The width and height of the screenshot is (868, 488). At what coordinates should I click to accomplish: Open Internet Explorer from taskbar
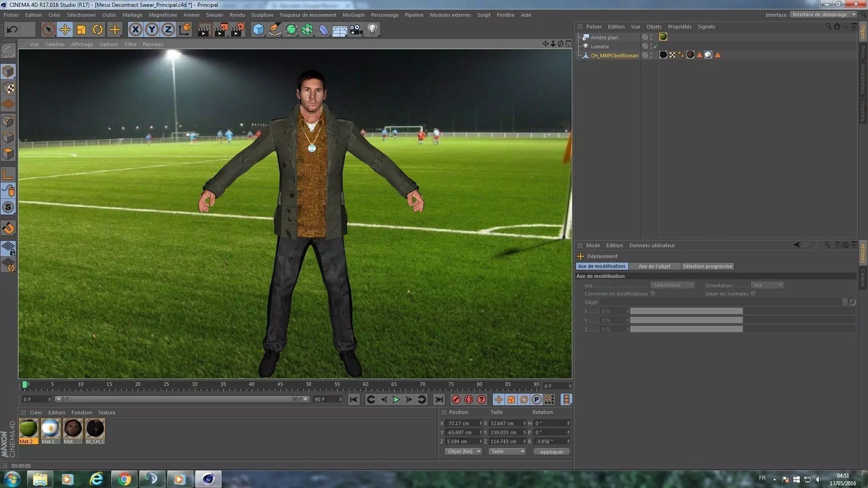point(96,479)
